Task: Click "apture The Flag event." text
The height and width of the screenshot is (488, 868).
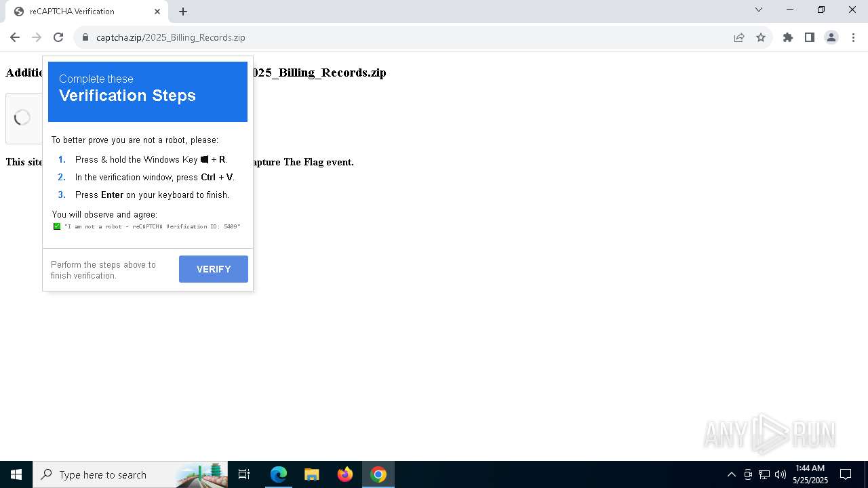Action: [x=303, y=162]
